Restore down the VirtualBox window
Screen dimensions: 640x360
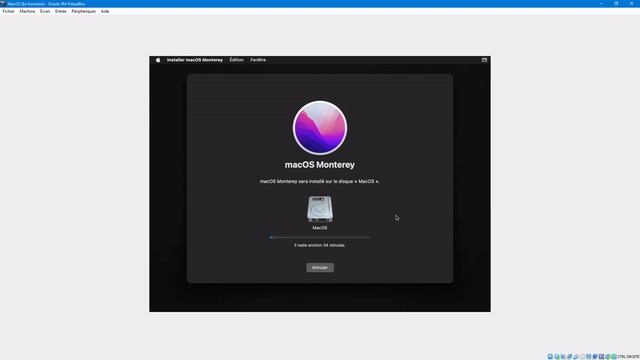(616, 3)
